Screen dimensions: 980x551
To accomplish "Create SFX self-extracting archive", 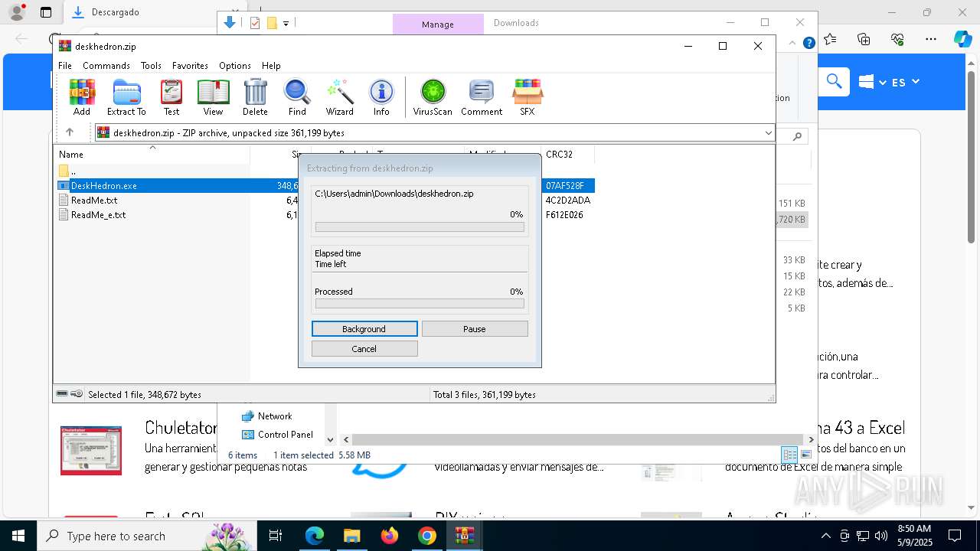I will [528, 97].
